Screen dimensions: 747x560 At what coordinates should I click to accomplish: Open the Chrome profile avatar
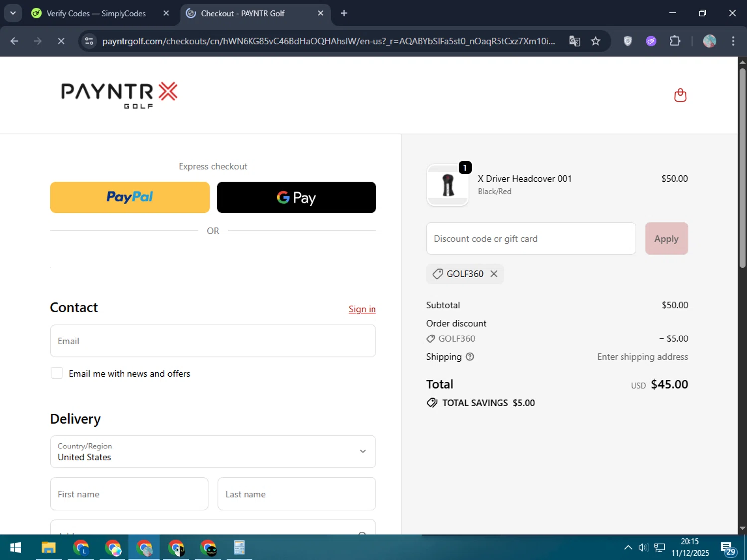(x=709, y=41)
